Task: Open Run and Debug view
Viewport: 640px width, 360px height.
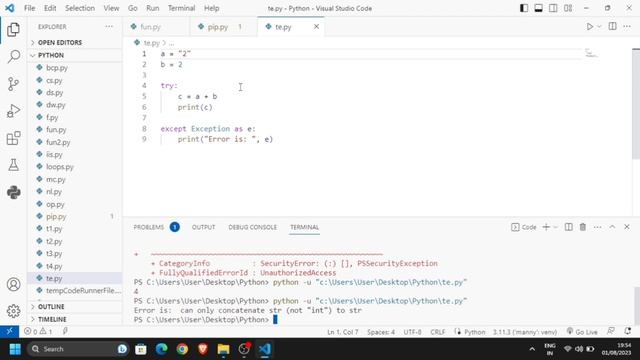Action: [x=13, y=111]
